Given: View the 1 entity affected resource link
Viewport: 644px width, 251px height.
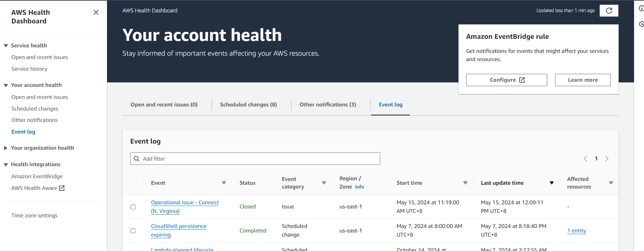Looking at the screenshot, I should [576, 231].
